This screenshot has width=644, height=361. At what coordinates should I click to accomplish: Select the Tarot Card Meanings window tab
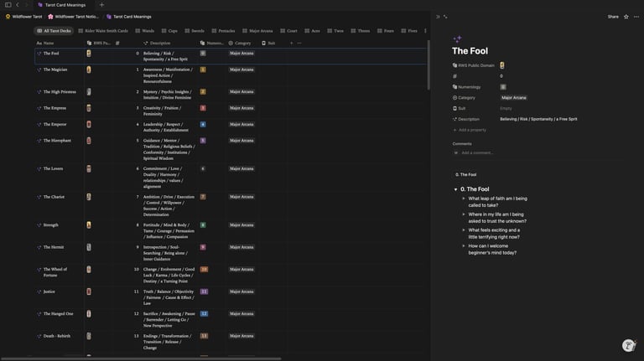tap(62, 5)
